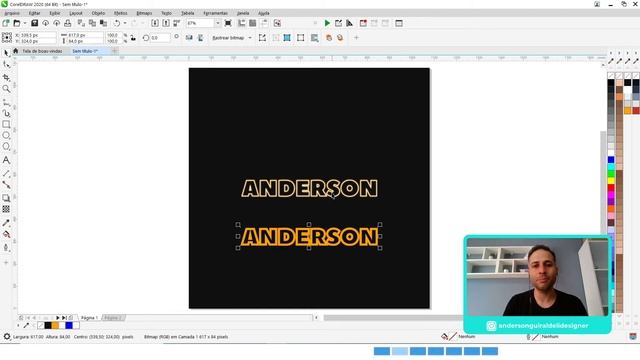Select the Transparency checker tool
Viewport: 640px width, 360px height.
[x=6, y=209]
